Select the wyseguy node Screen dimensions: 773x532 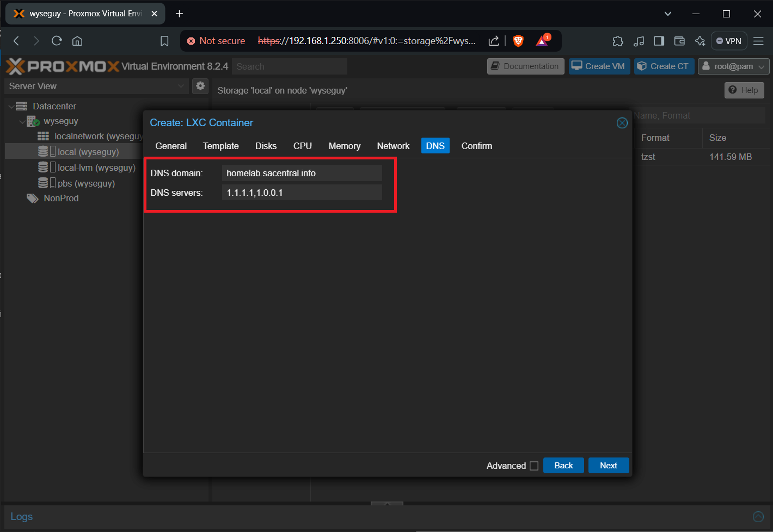(x=61, y=121)
